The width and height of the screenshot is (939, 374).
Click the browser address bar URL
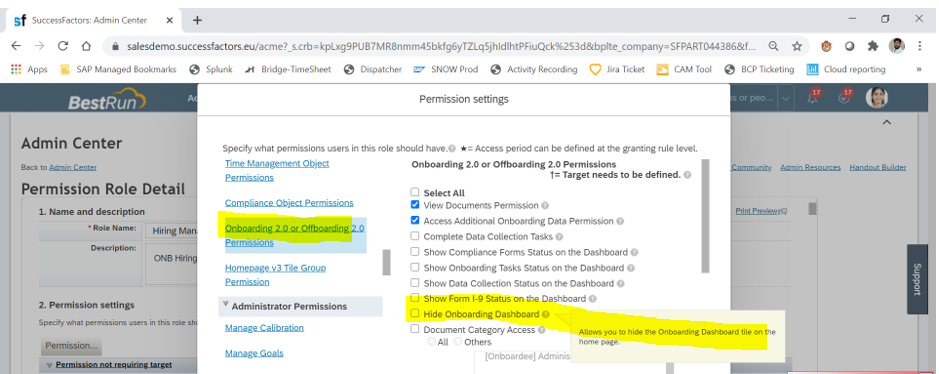[441, 46]
